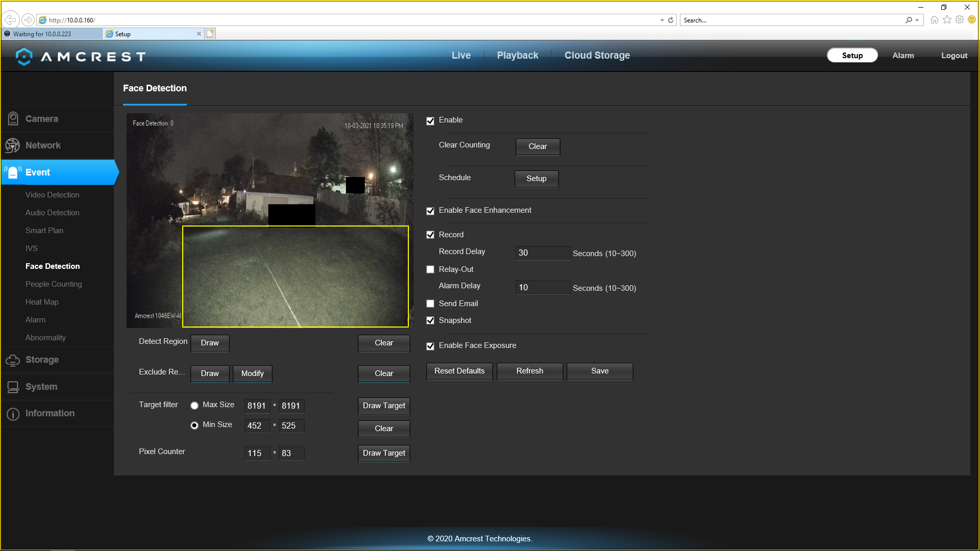Click Clear for Exclude Region

pos(384,373)
